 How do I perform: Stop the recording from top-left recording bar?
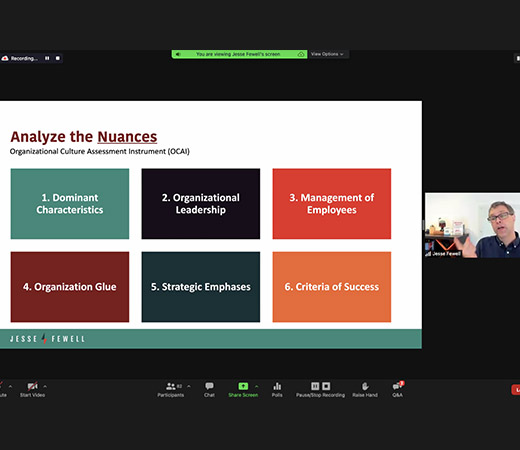58,58
